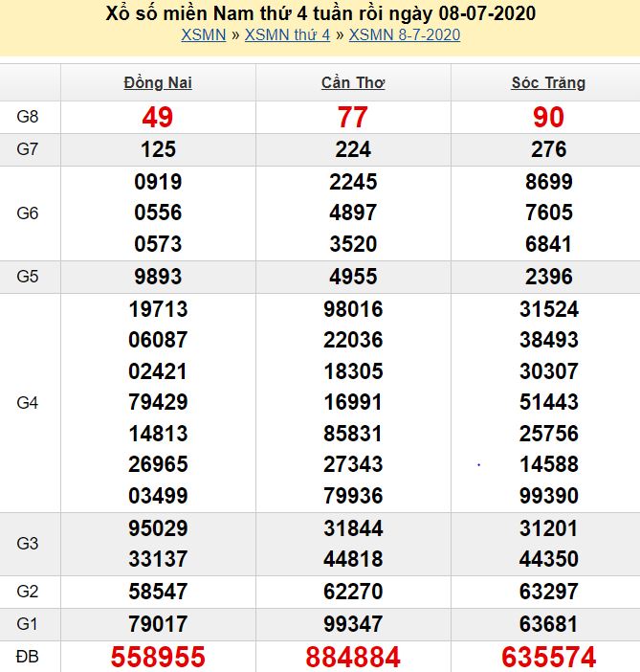Viewport: 640px width, 672px height.
Task: Select G7 number 276
Action: (x=549, y=149)
